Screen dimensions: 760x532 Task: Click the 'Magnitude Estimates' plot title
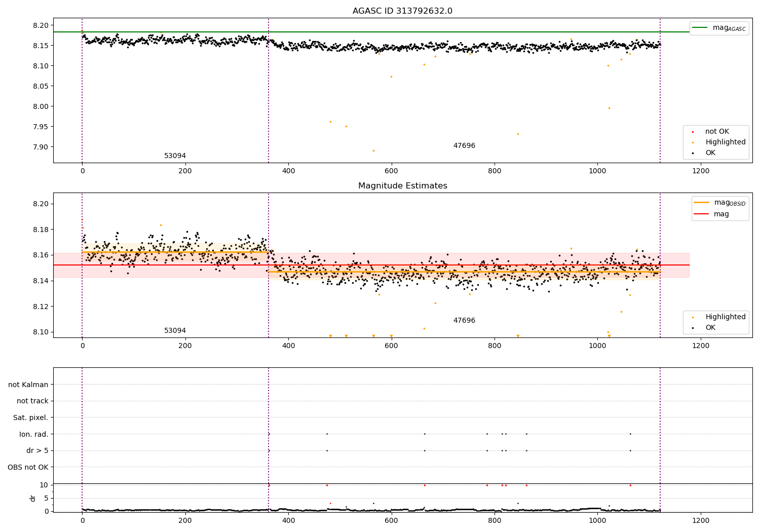tap(402, 186)
